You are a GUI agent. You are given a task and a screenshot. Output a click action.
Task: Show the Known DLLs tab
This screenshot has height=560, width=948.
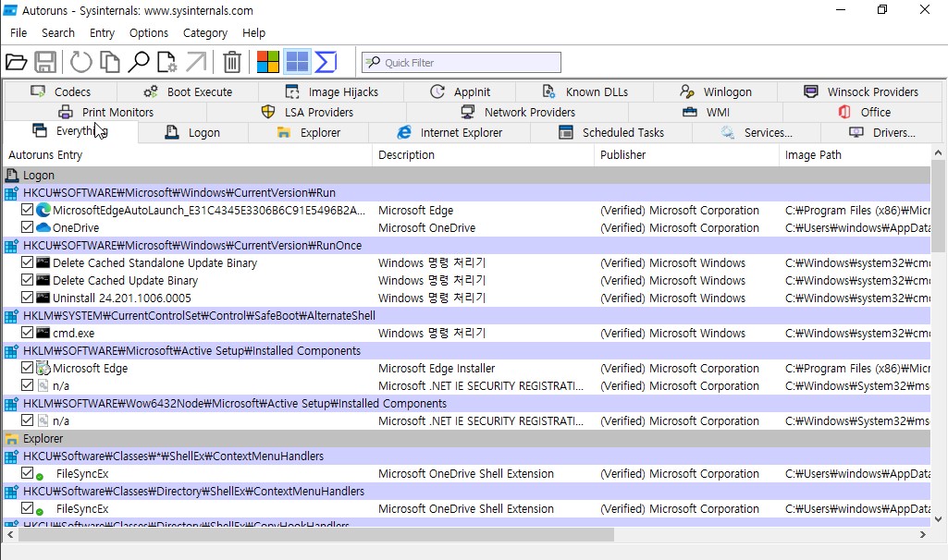585,91
